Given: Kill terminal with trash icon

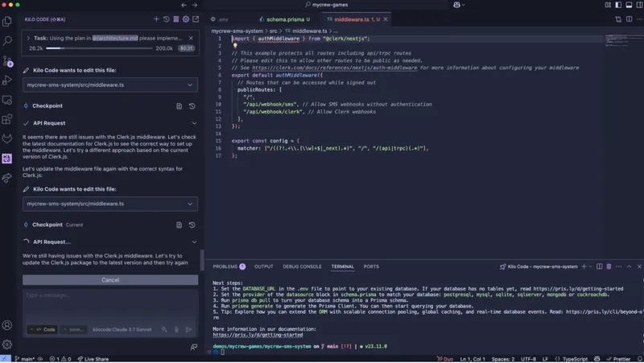Looking at the screenshot, I should 609,266.
